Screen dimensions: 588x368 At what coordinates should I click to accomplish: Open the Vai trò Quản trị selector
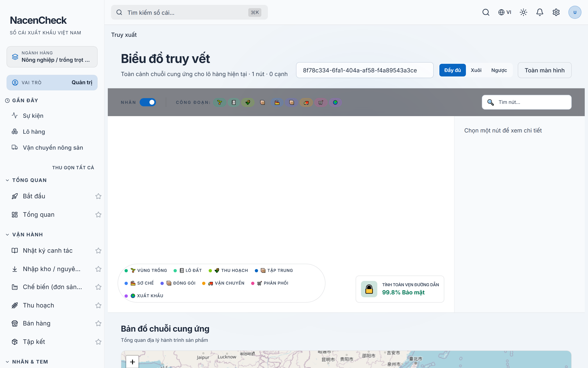click(x=52, y=83)
